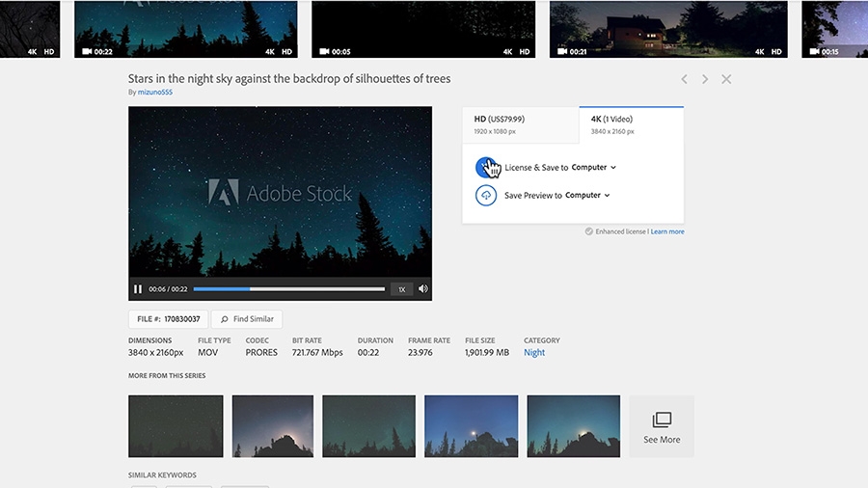The image size is (868, 488).
Task: Expand the License & Save to Computer dropdown
Action: coord(594,167)
